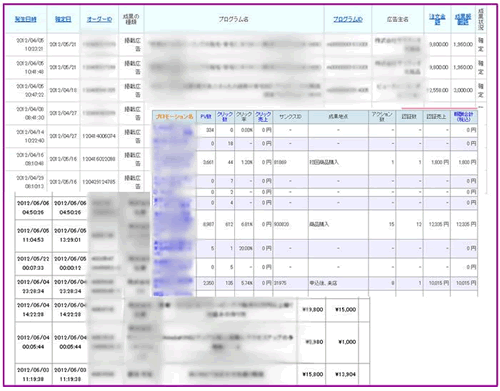
Task: Sort by プログラムID header link
Action: (x=348, y=19)
